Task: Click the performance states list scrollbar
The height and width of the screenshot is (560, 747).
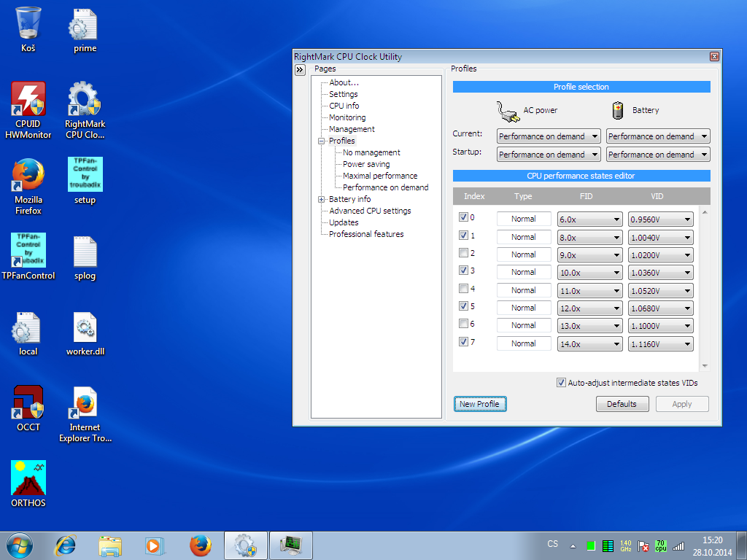Action: coord(704,289)
